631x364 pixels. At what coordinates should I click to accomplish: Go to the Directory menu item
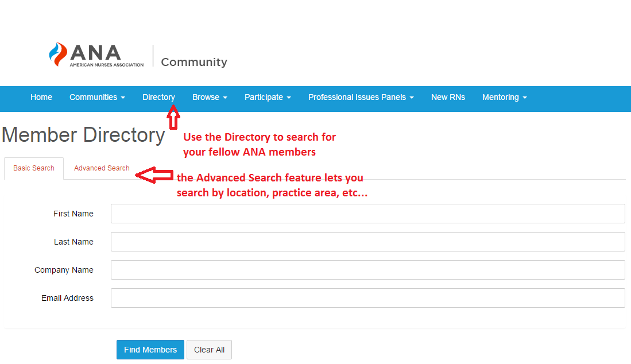158,98
